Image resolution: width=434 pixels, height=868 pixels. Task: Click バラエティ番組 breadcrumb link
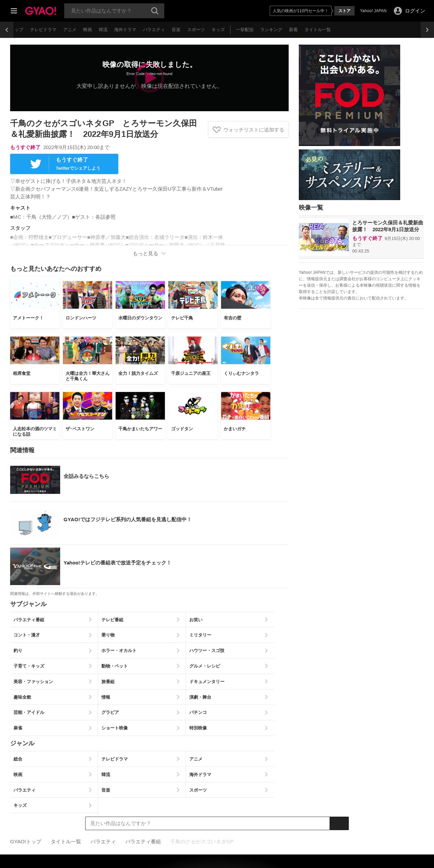click(143, 842)
